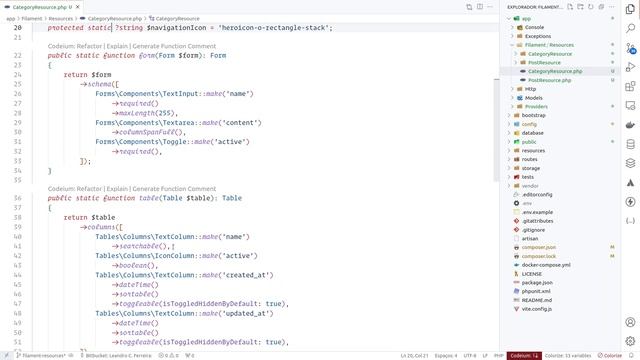This screenshot has height=360, width=640.
Task: Click Codeium Explain above table function
Action: tap(117, 189)
